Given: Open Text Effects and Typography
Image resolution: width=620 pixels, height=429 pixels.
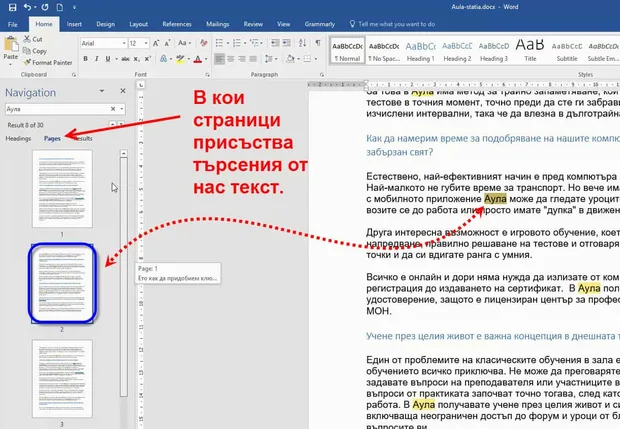Looking at the screenshot, I should click(163, 59).
